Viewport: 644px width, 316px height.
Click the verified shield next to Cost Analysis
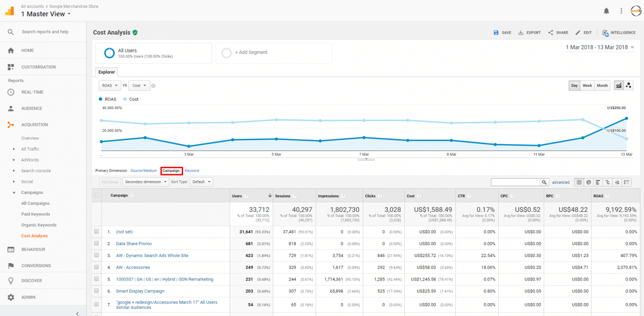[135, 33]
